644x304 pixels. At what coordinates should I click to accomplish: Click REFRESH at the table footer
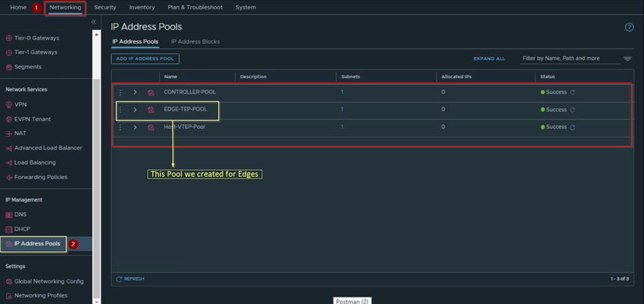pyautogui.click(x=130, y=279)
